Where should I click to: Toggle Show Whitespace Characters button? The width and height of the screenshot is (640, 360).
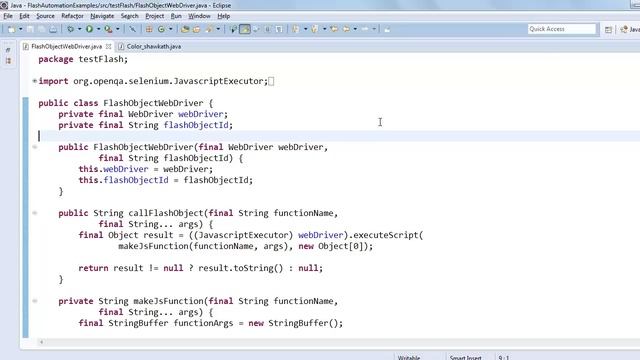pos(279,29)
